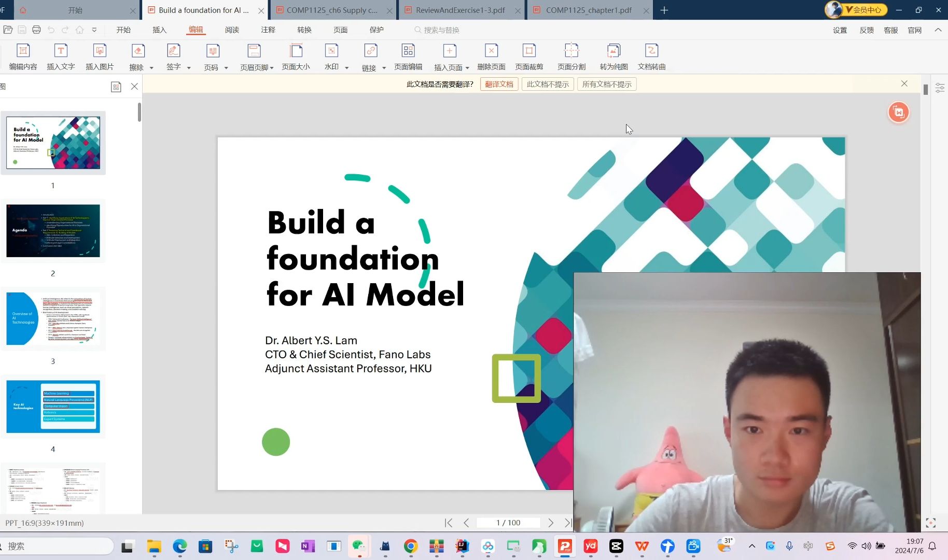948x560 pixels.
Task: Click the 擦除 eraser tool icon
Action: point(138,51)
